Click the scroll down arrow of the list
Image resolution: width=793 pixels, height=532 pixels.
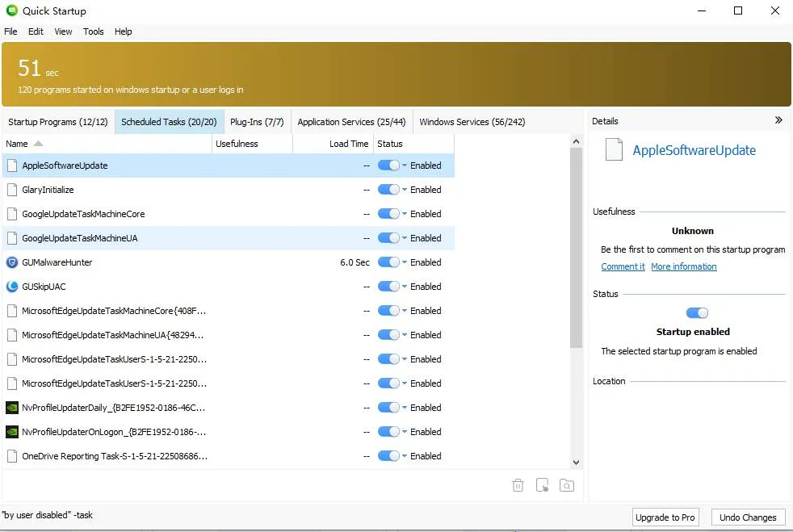pyautogui.click(x=576, y=463)
